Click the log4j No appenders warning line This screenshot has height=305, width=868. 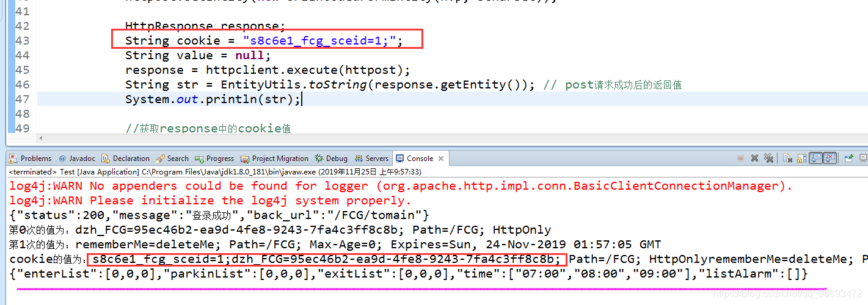[x=401, y=186]
